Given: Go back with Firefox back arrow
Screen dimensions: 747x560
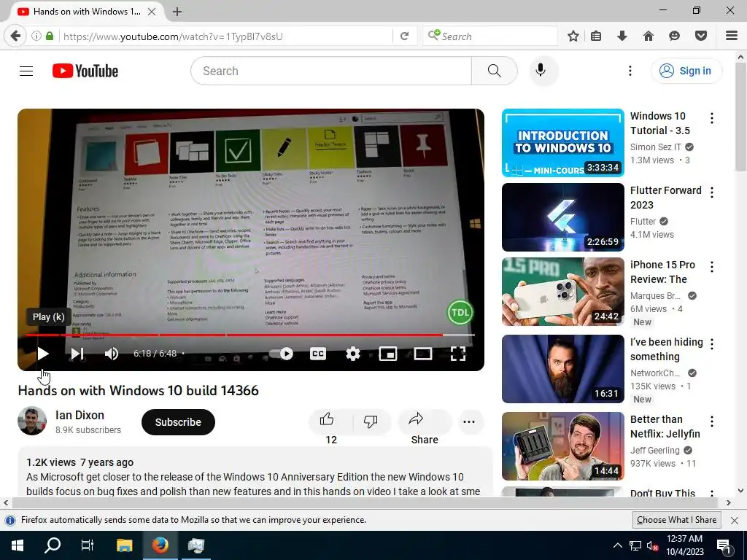Looking at the screenshot, I should tap(15, 36).
